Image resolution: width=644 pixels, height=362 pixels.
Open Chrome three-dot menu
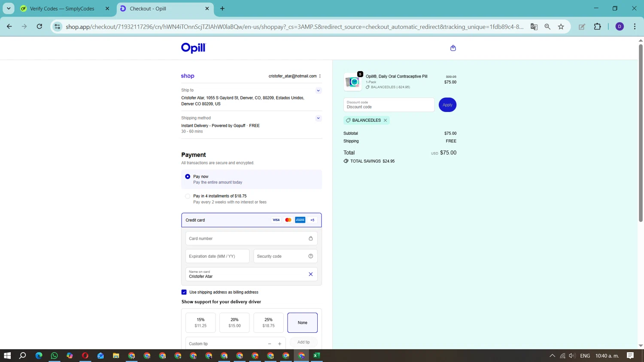[x=635, y=27]
